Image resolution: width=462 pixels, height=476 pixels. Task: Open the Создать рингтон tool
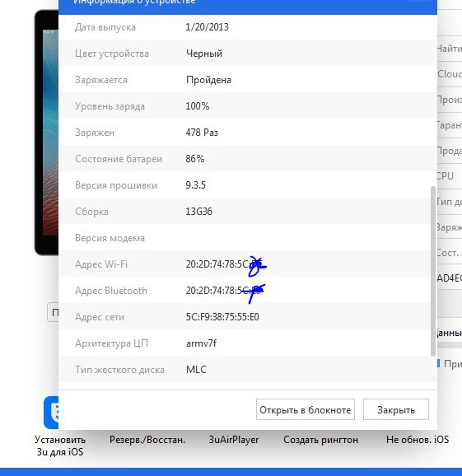[x=321, y=440]
